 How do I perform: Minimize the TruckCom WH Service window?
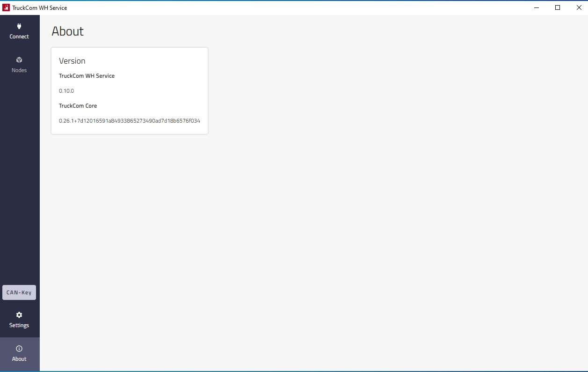click(536, 7)
